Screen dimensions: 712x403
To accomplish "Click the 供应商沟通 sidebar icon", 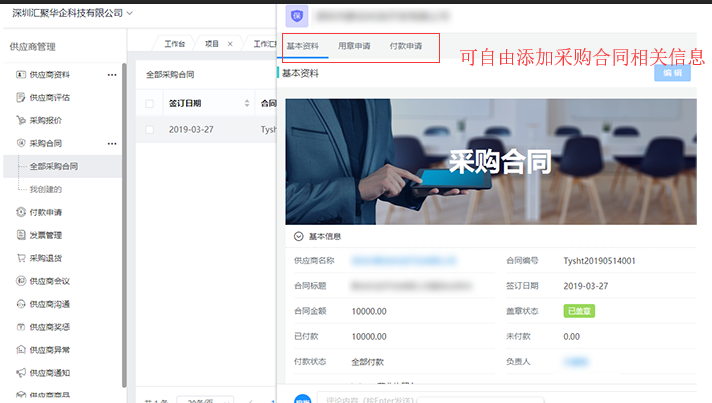I will [x=21, y=304].
